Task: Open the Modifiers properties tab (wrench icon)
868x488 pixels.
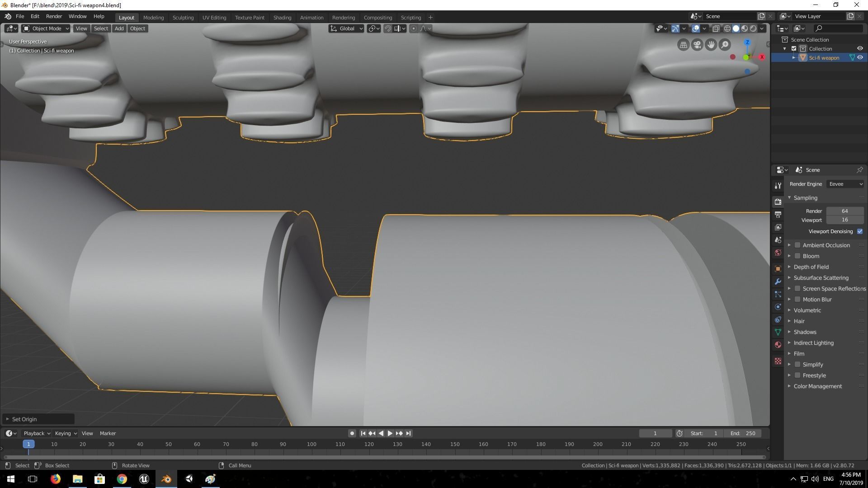Action: click(778, 282)
